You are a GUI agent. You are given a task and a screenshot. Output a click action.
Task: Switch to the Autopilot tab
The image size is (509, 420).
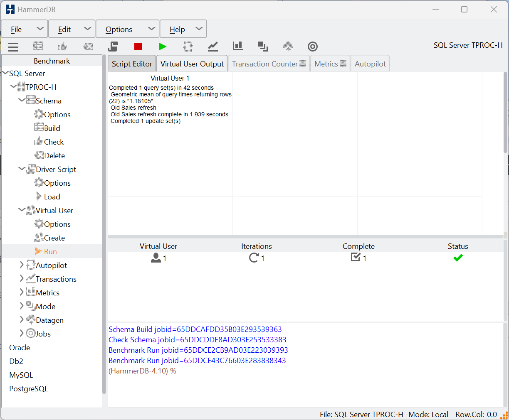pyautogui.click(x=370, y=64)
